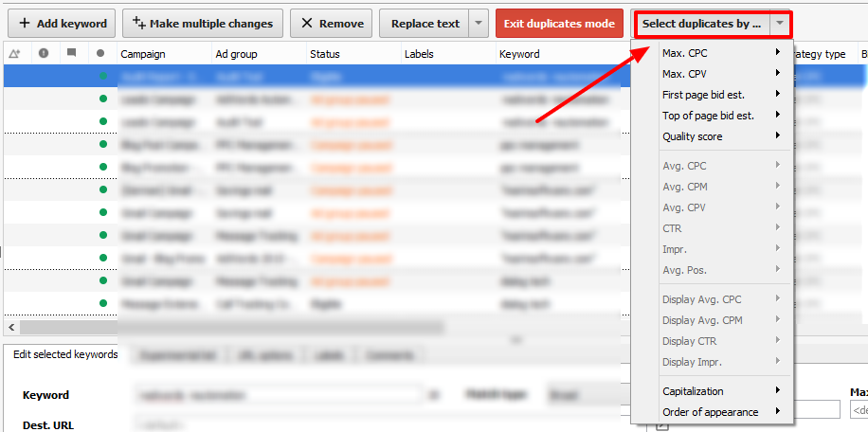Sort by the Campaign column header

pos(164,54)
